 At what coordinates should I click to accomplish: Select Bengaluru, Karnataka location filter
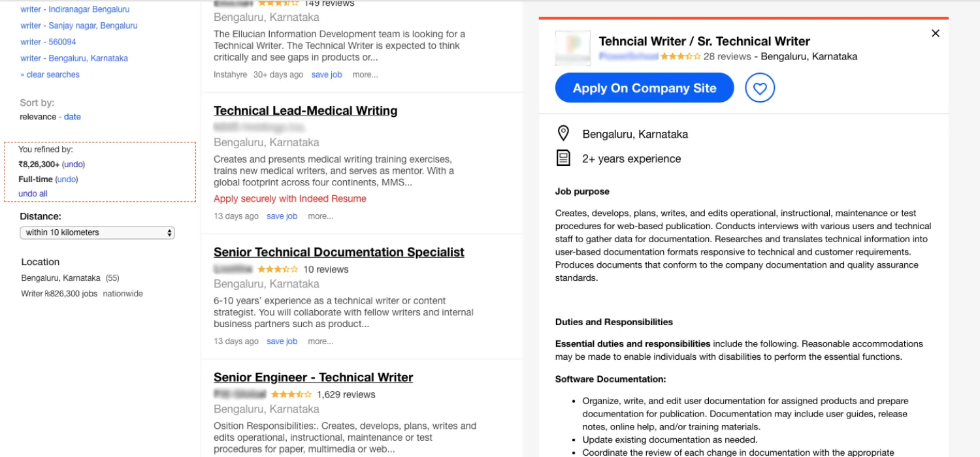(x=61, y=278)
